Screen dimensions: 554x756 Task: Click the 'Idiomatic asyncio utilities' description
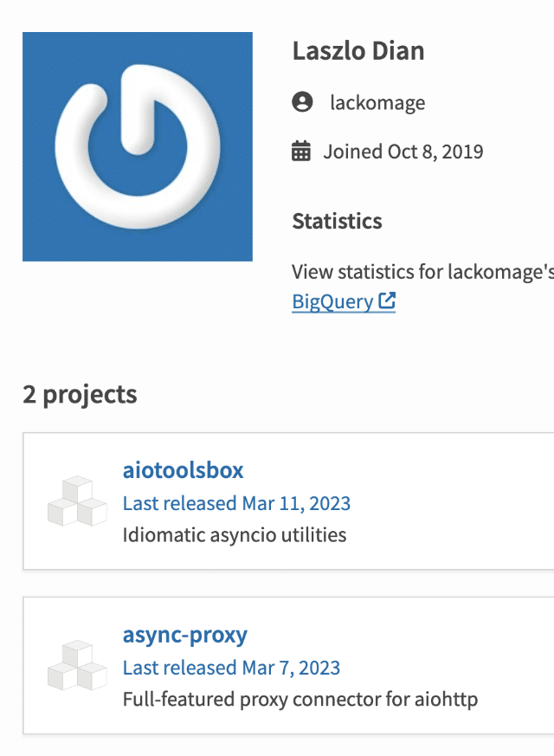(x=234, y=534)
